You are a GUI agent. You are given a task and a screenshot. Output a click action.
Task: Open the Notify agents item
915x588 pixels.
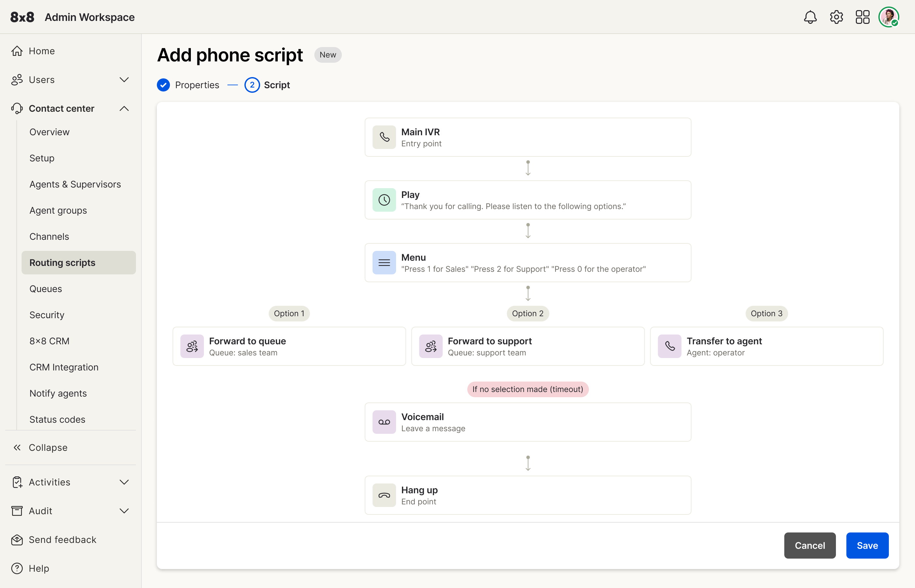point(58,393)
